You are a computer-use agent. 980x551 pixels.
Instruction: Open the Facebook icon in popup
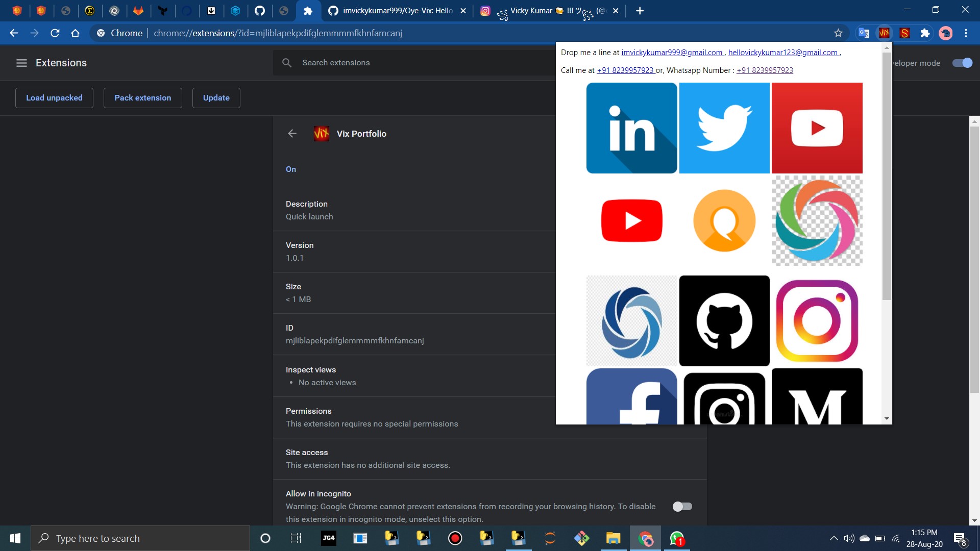(631, 396)
